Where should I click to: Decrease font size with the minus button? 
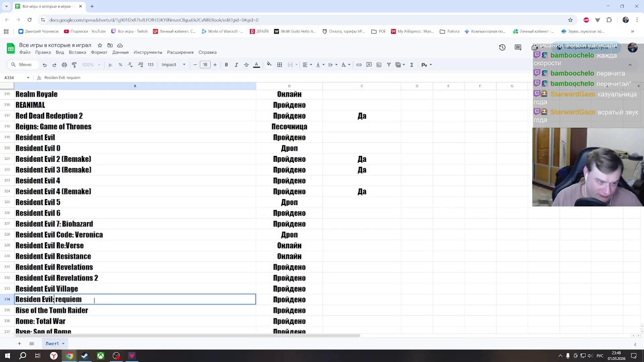tap(195, 65)
